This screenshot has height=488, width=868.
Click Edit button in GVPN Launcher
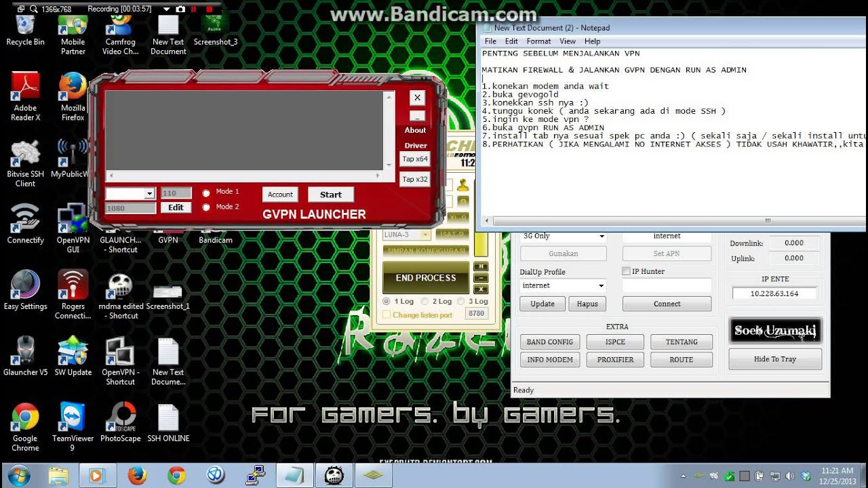[x=176, y=207]
